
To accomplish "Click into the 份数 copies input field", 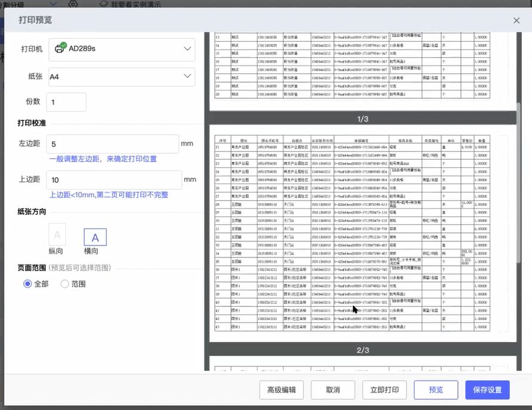I will click(66, 102).
